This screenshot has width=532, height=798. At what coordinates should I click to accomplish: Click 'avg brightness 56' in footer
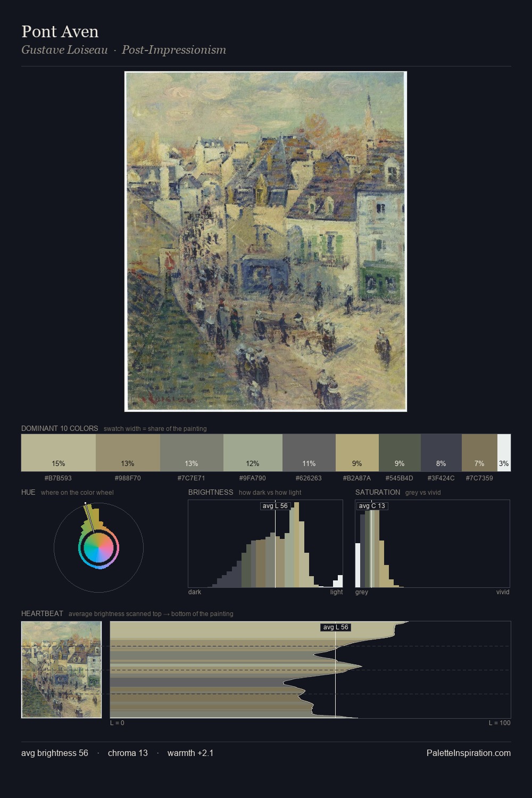55,753
